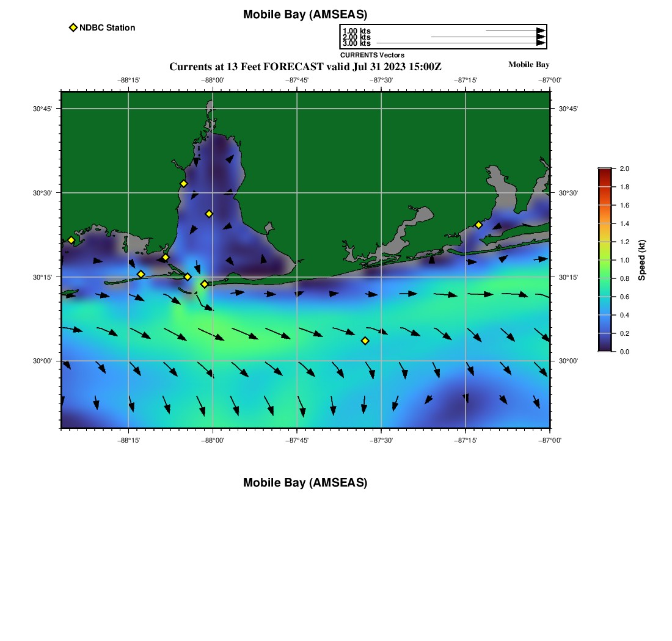This screenshot has height=641, width=672.
Task: Click the station diamond in mid Mobile Bay
Action: click(209, 214)
